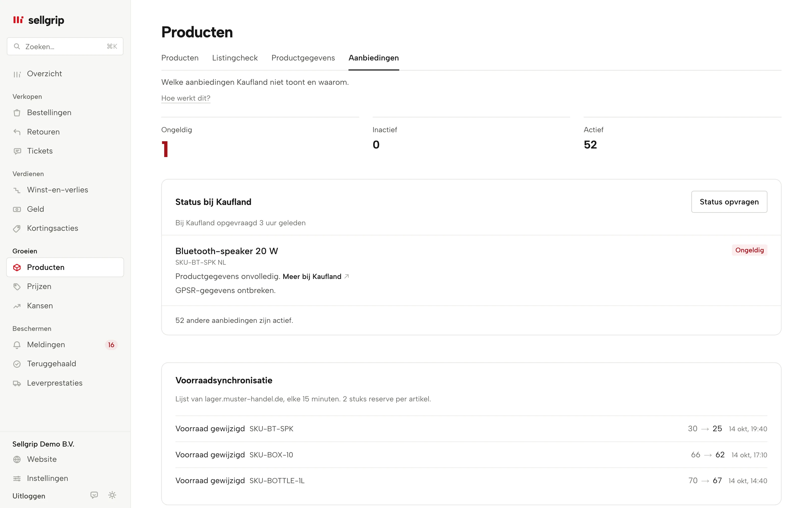Click the search magnifier icon
The width and height of the screenshot is (812, 508).
(17, 46)
